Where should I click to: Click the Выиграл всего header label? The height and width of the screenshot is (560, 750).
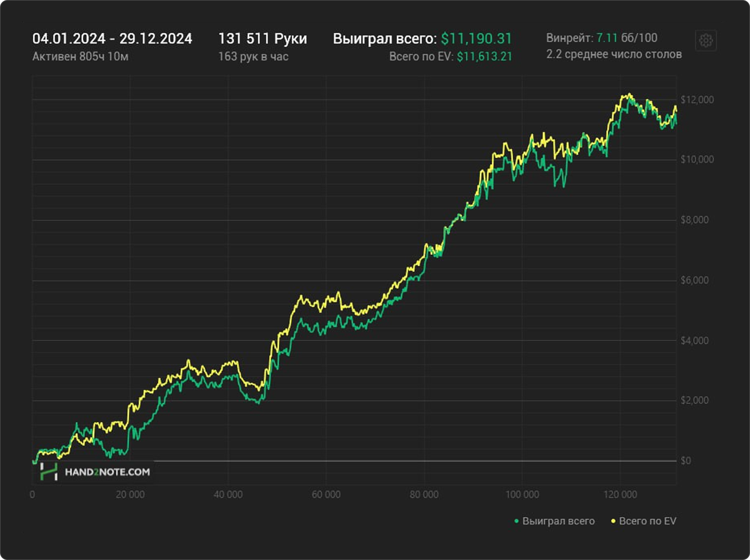[385, 39]
